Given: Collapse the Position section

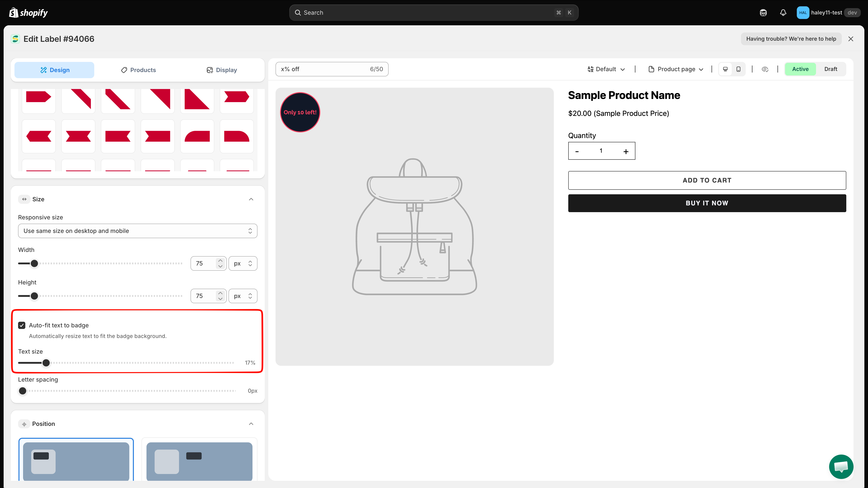Looking at the screenshot, I should (x=251, y=424).
